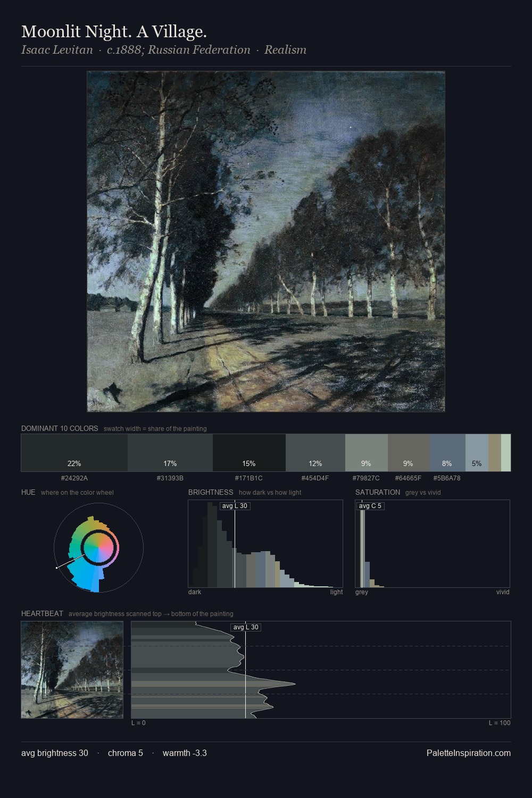Viewport: 532px width, 798px height.
Task: Select the 15% swatch #171B1C
Action: pyautogui.click(x=249, y=453)
